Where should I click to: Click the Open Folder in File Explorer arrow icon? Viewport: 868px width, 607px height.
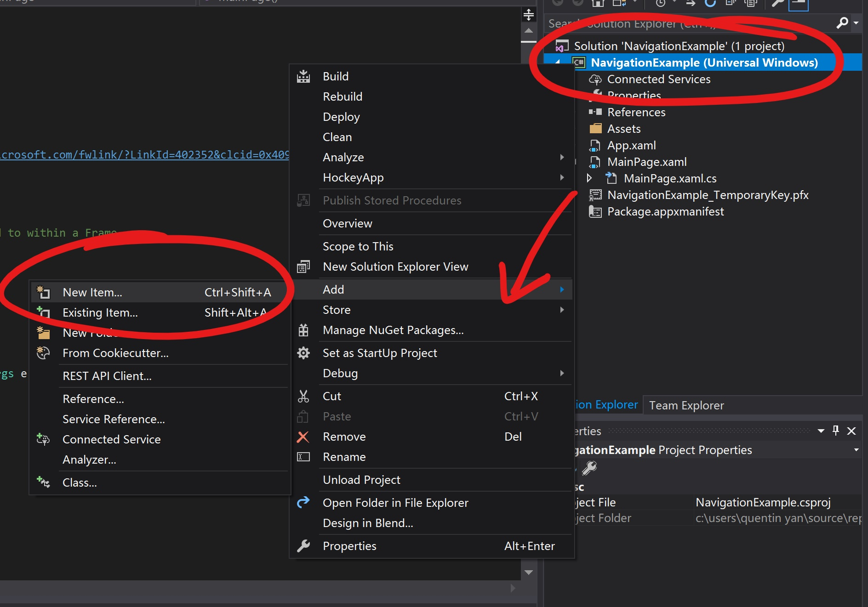pos(303,503)
